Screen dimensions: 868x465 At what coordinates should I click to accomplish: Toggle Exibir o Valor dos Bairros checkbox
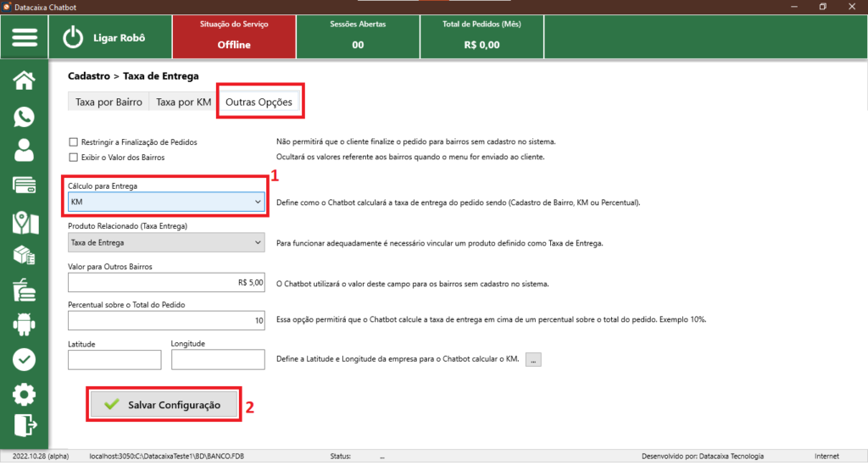(74, 158)
